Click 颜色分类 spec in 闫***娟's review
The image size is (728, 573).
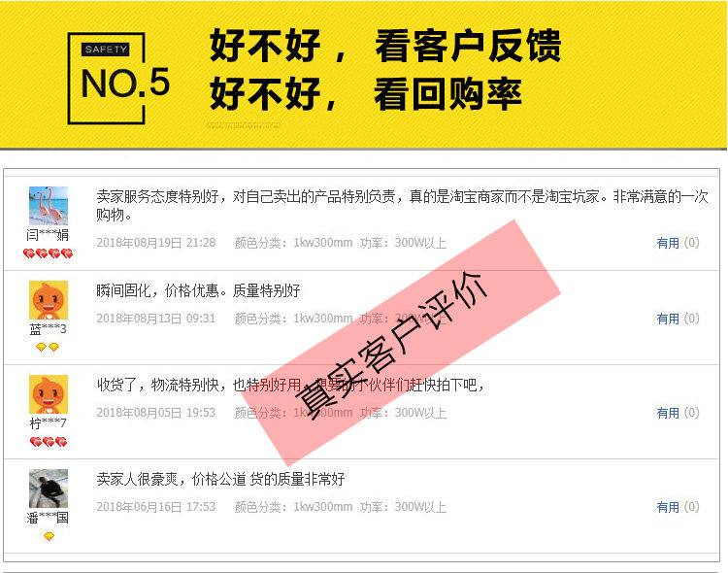click(x=293, y=243)
